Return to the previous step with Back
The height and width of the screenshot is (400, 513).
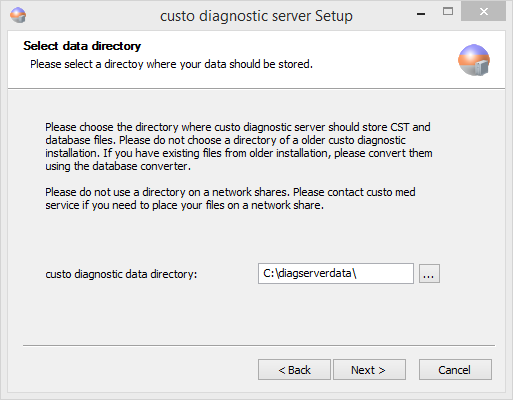[294, 370]
